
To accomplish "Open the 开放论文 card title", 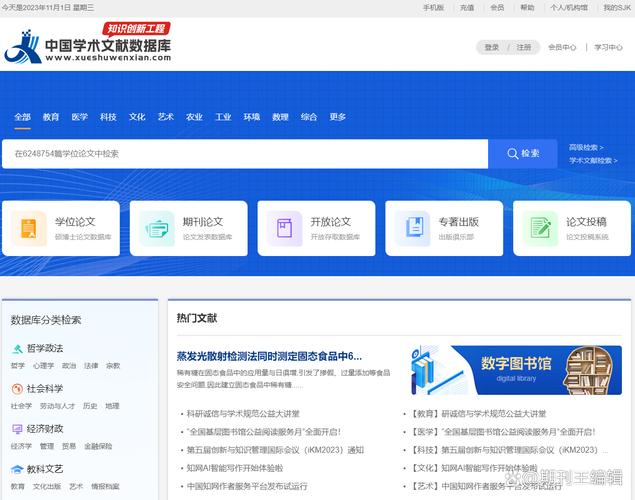I will point(331,222).
